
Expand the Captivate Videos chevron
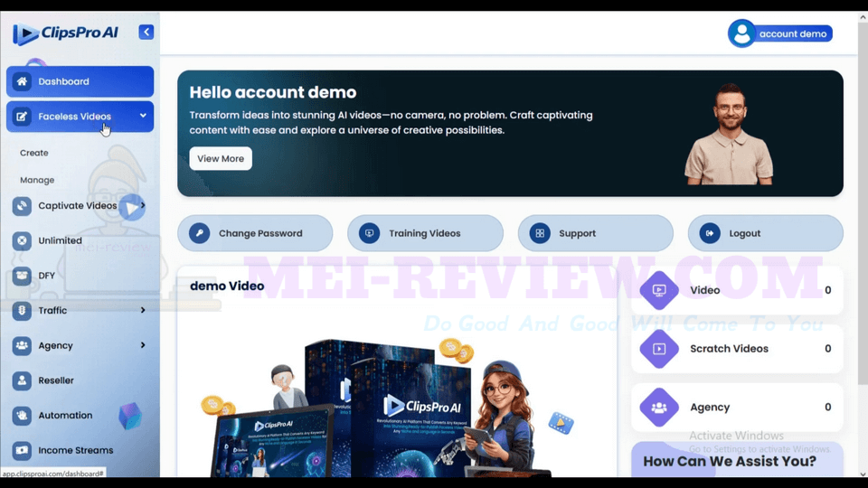[x=143, y=205]
